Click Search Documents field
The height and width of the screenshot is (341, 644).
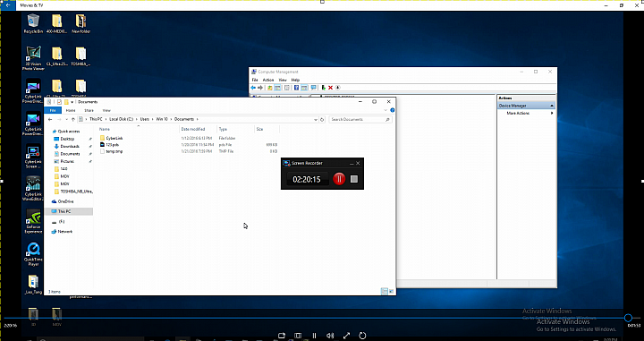click(360, 120)
